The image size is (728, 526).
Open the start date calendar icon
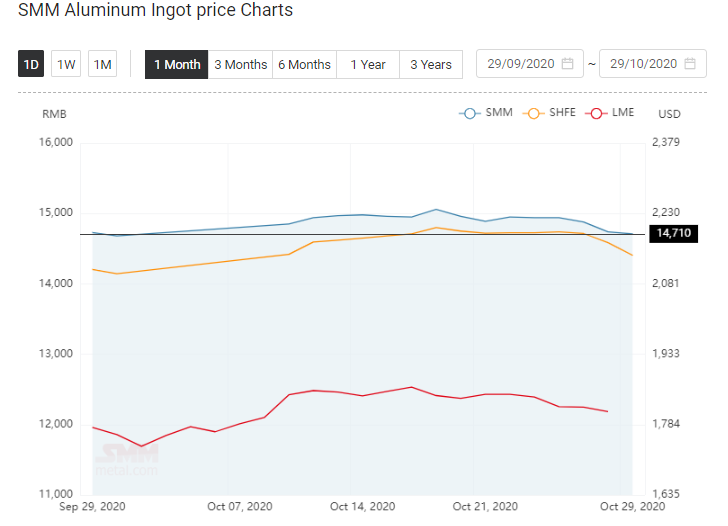coord(567,64)
